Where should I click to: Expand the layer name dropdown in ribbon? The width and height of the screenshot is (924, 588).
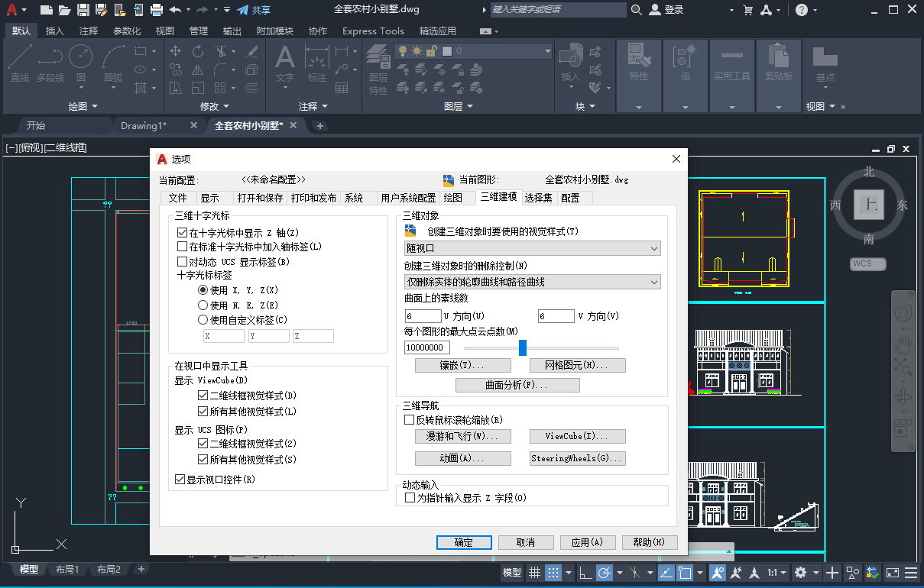547,51
